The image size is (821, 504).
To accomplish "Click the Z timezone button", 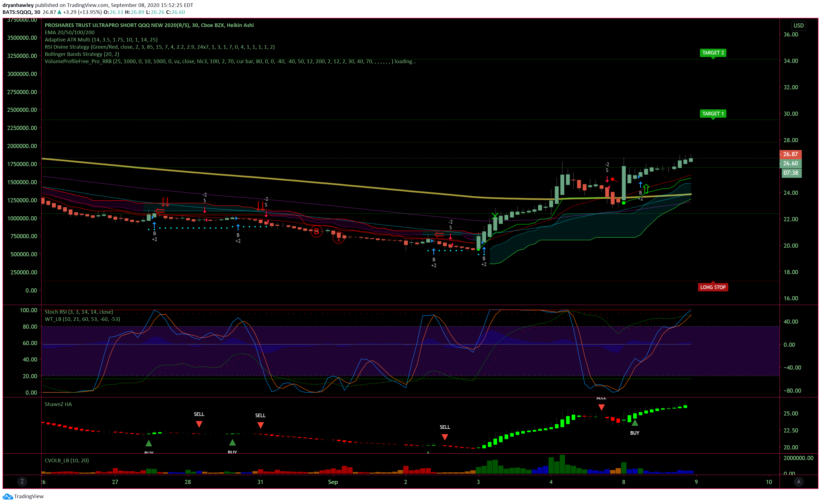I will [22, 481].
